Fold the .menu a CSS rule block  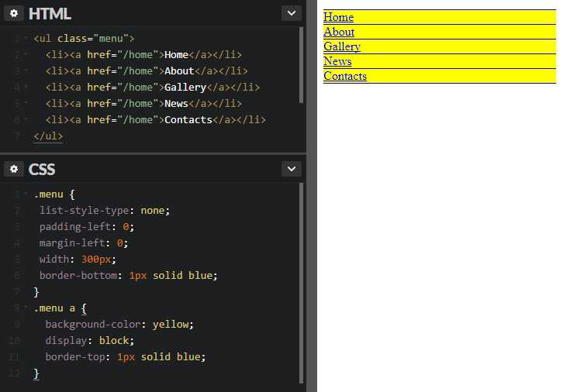tap(26, 308)
